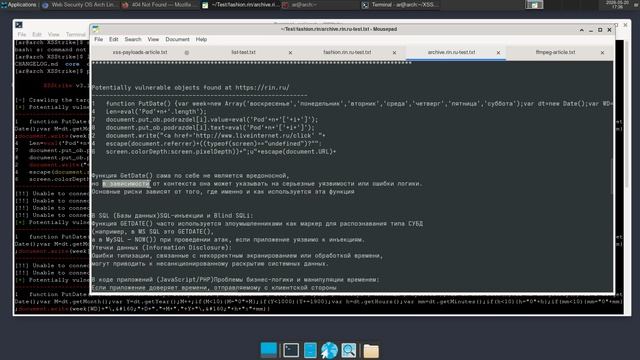Image resolution: width=640 pixels, height=360 pixels.
Task: Roll up the Mousepad window with the up-arrow button
Action: [x=581, y=30]
